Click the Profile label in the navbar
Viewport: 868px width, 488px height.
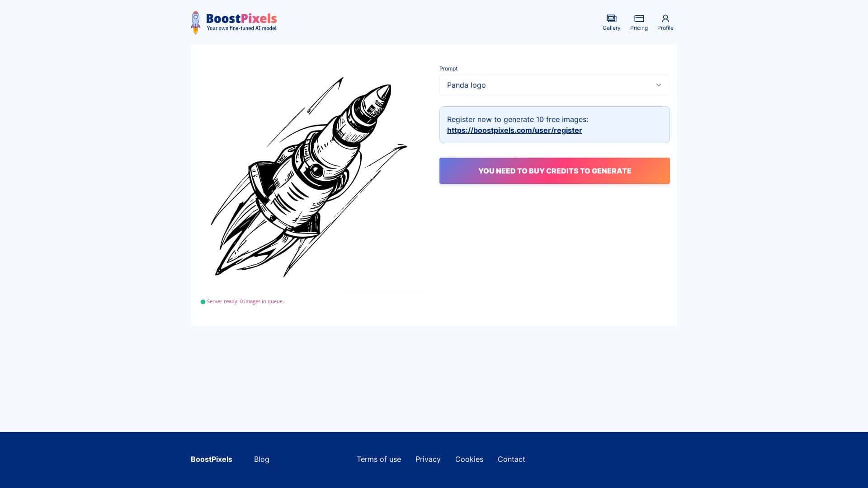click(665, 28)
